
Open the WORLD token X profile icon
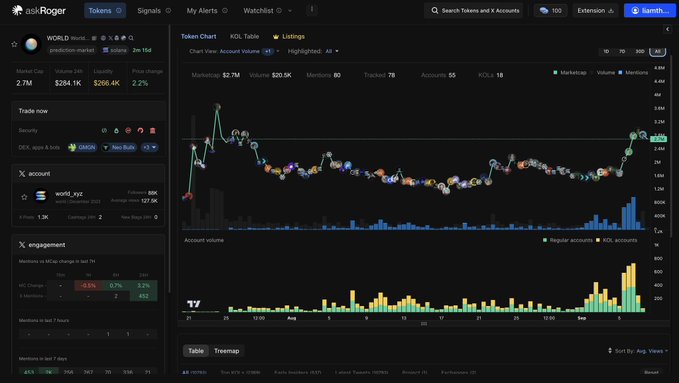point(110,38)
